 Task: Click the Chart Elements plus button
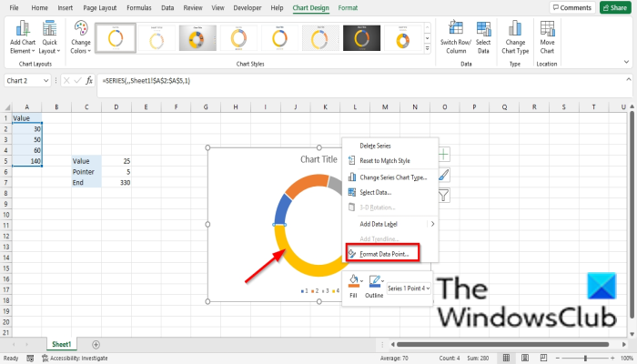(444, 155)
